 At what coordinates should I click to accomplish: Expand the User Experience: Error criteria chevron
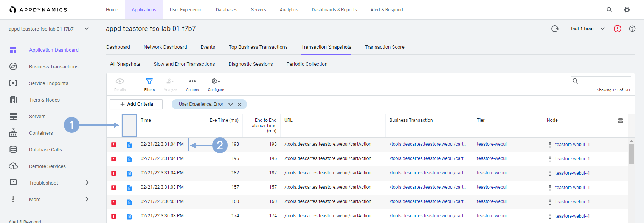231,105
